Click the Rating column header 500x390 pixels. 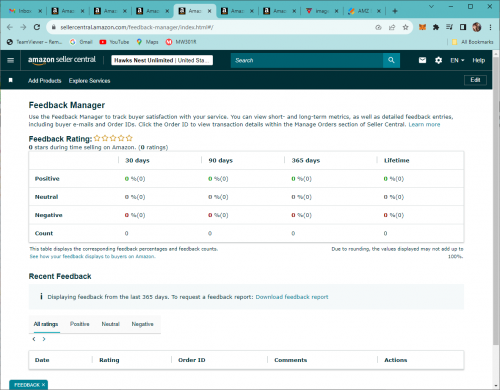109,360
